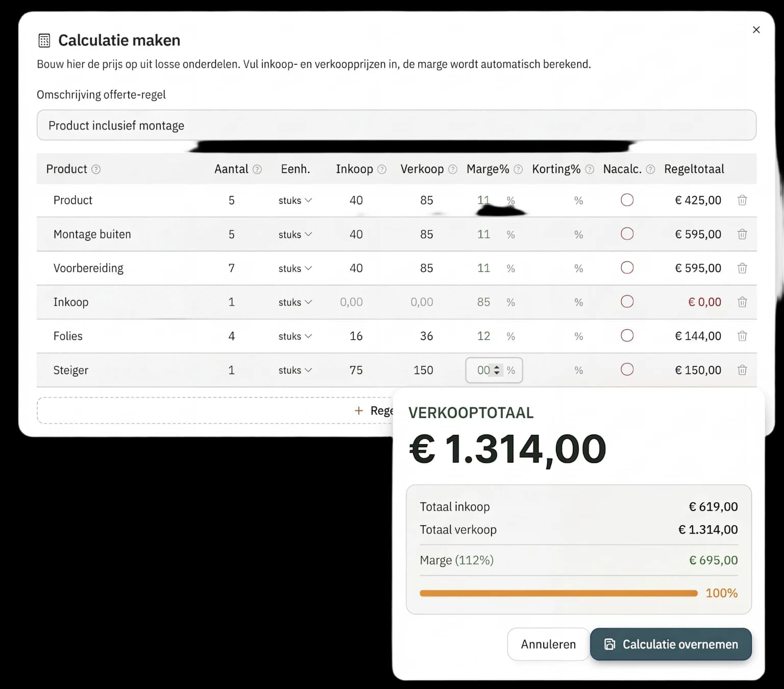Open the Inkoop column help tooltip
This screenshot has width=784, height=689.
click(382, 169)
